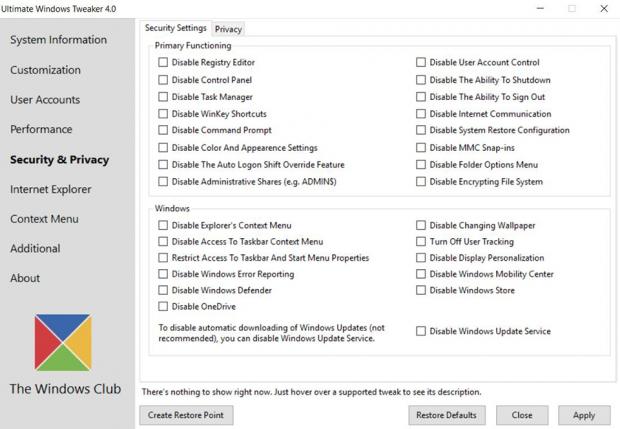Image resolution: width=620 pixels, height=429 pixels.
Task: Check Disable Task Manager option
Action: pos(164,97)
